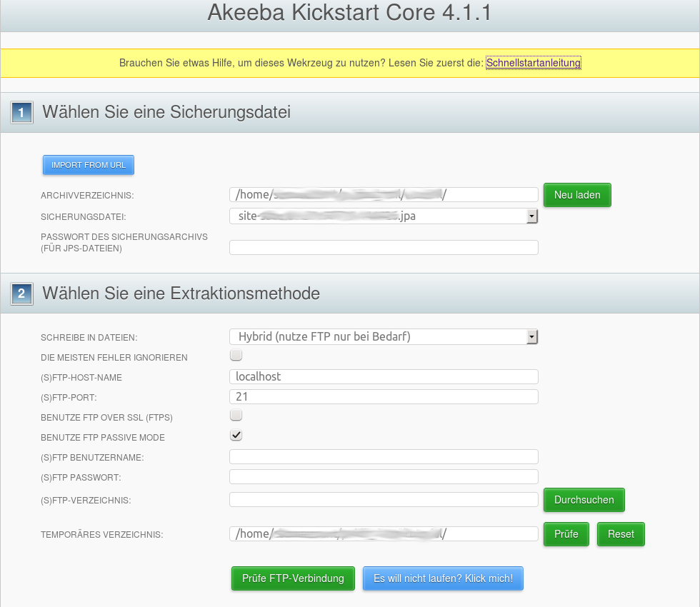Enable 'Die meisten Fehler ignorieren' checkbox
The image size is (700, 607).
pos(236,356)
